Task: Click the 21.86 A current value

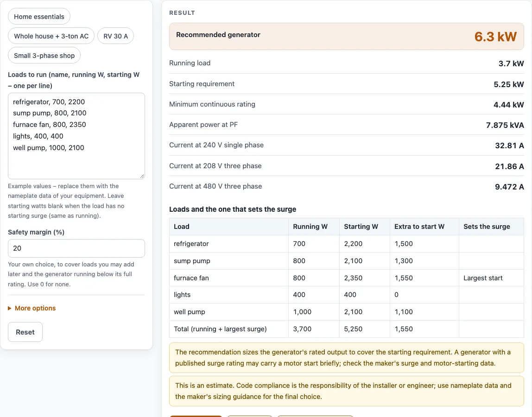Action: [509, 166]
